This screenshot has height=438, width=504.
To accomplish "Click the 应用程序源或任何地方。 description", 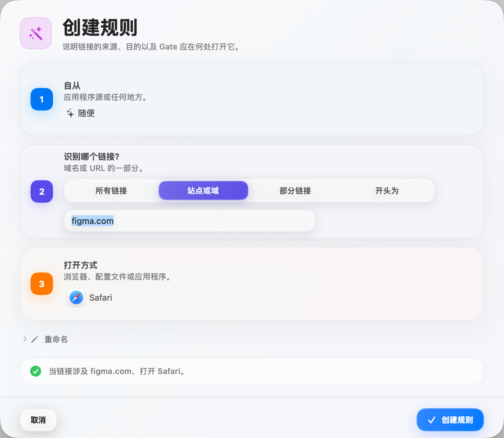I will pyautogui.click(x=105, y=97).
